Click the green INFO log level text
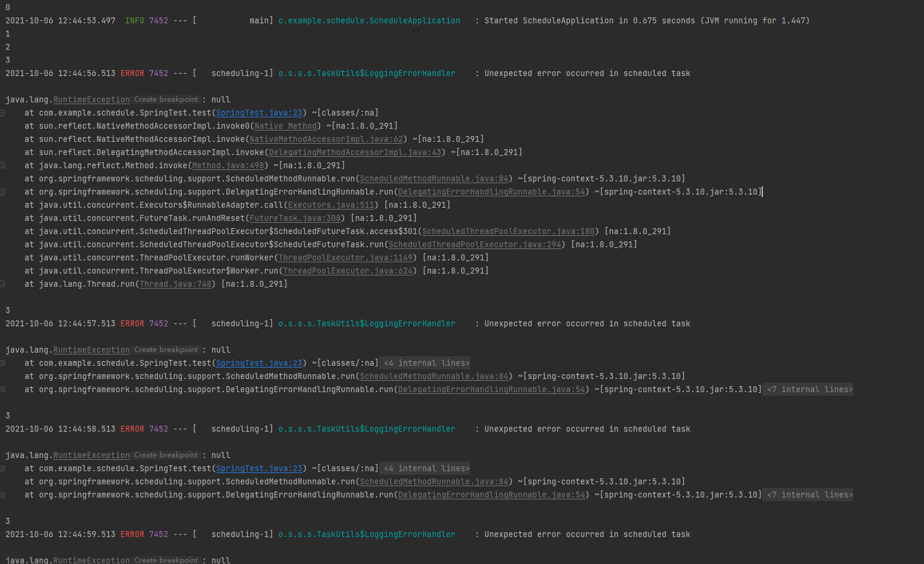Screen dimensions: 924x564 coord(135,20)
